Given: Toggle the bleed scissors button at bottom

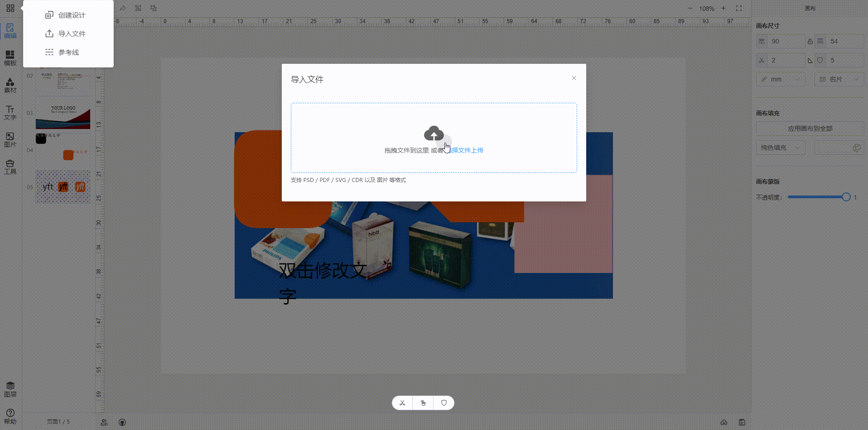Looking at the screenshot, I should (x=402, y=403).
